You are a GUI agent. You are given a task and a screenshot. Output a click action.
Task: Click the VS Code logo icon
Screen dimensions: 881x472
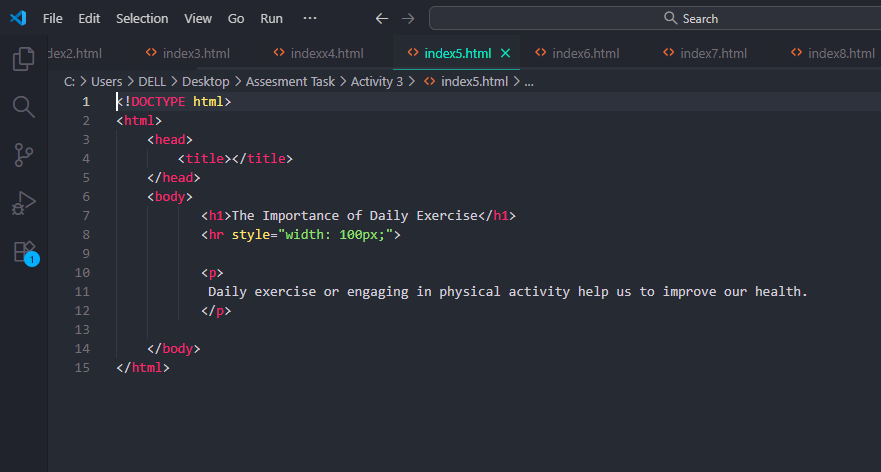tap(18, 18)
